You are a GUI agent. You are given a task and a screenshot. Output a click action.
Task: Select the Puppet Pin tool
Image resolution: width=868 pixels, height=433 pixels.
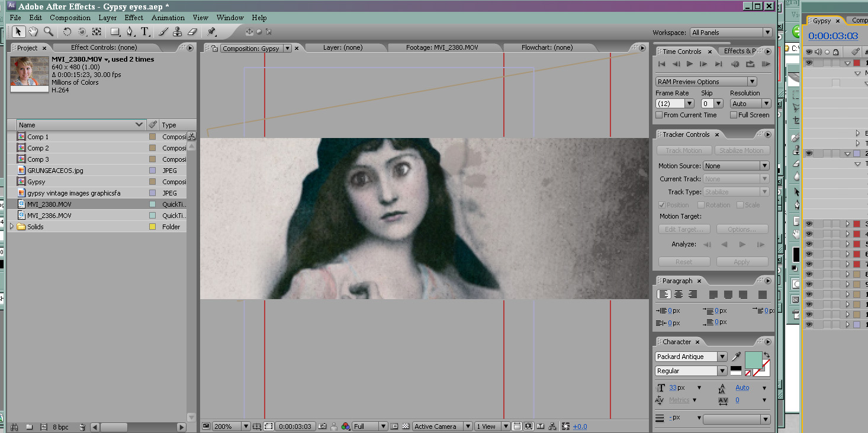coord(211,32)
